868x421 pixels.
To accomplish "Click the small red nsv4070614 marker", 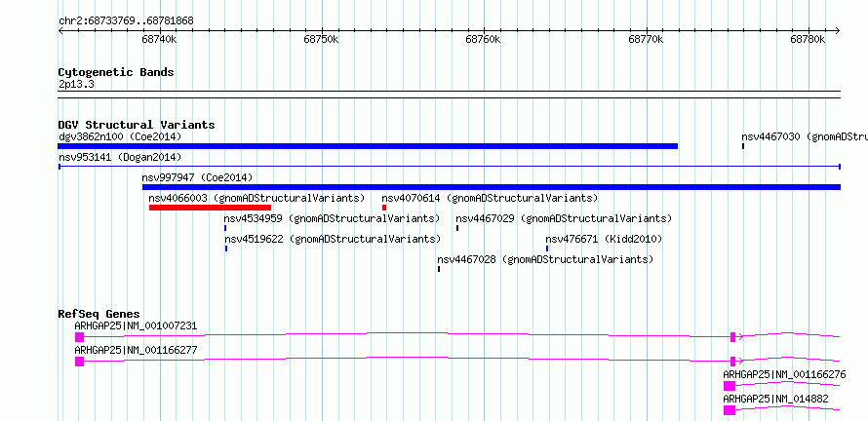I will coord(384,208).
